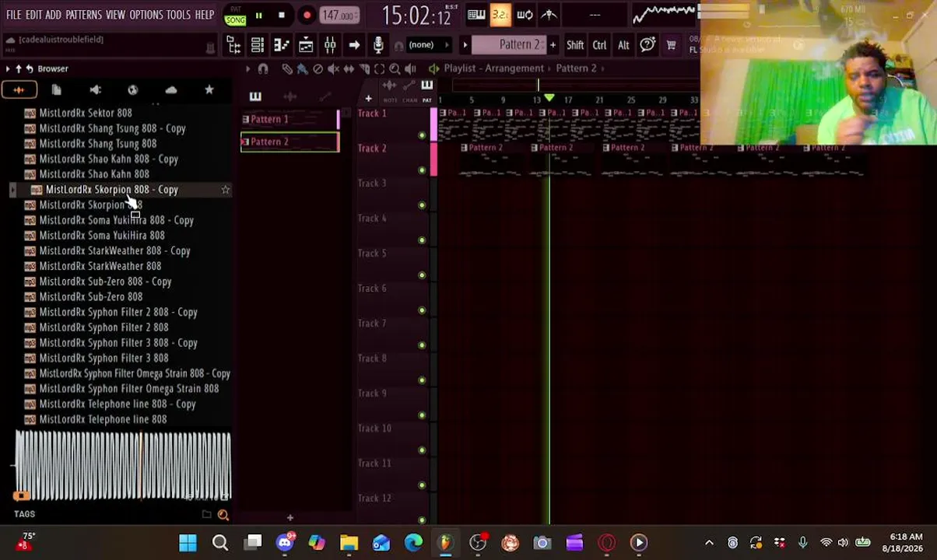Click the typing keyboard to piano icon
937x560 pixels.
(x=476, y=15)
